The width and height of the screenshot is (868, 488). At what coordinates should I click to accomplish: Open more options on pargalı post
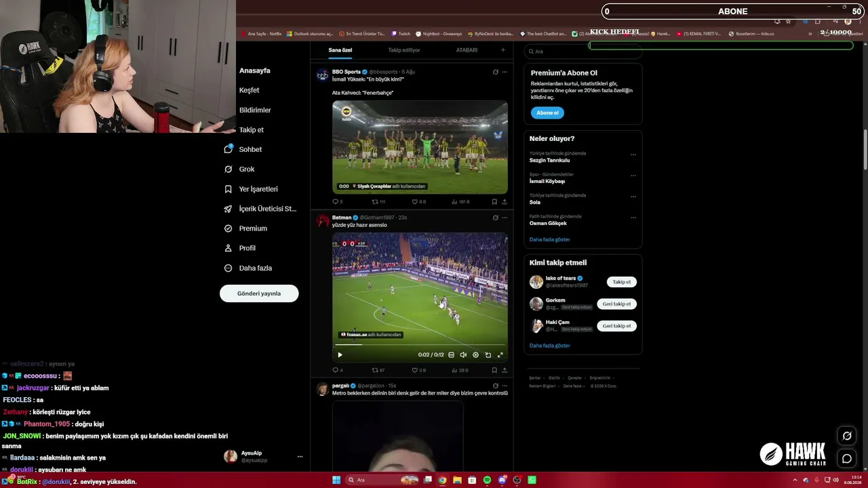point(505,386)
